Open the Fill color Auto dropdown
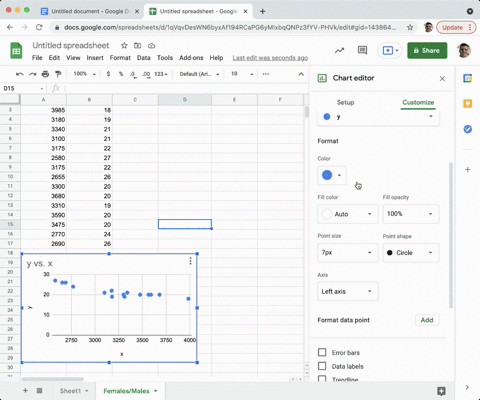Viewport: 480px width, 400px height. [348, 214]
